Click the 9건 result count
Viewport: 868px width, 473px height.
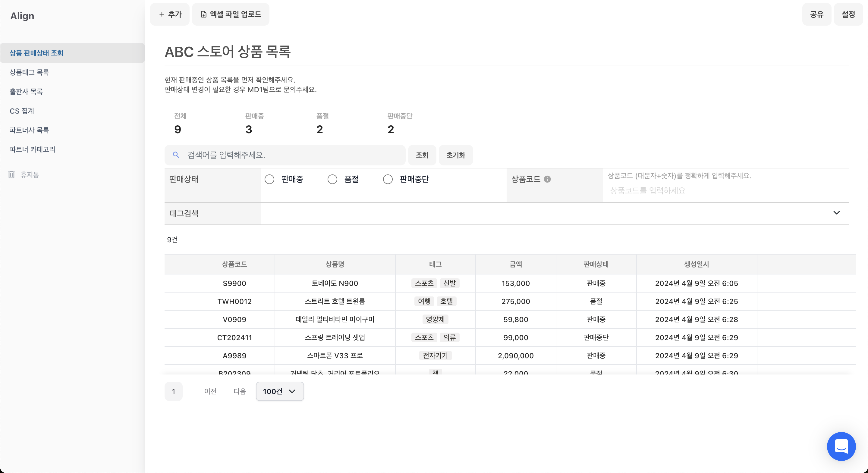(172, 240)
